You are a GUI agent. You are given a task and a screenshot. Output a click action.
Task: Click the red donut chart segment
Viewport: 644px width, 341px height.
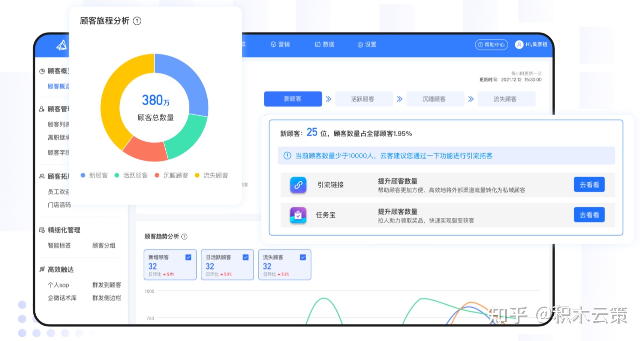tap(147, 151)
